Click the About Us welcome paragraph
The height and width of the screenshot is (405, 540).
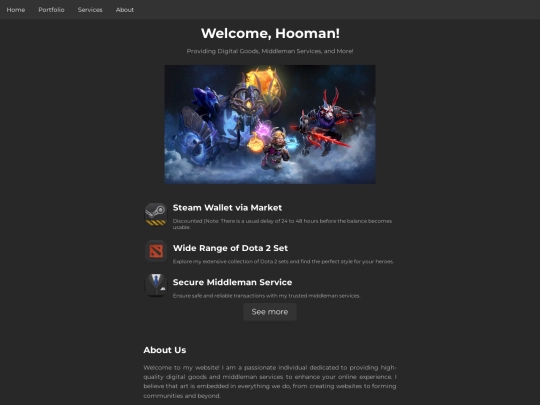[270, 382]
